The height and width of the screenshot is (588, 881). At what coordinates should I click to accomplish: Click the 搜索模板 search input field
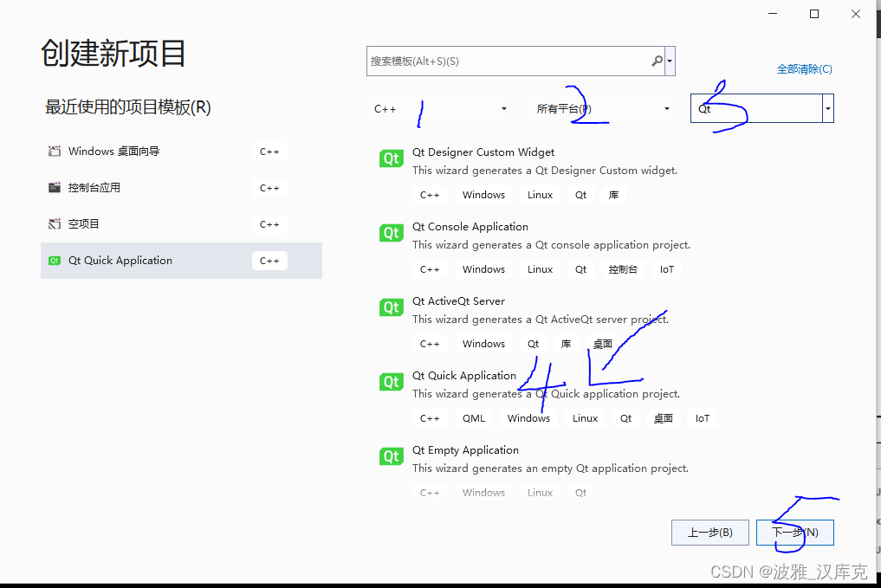tap(502, 61)
